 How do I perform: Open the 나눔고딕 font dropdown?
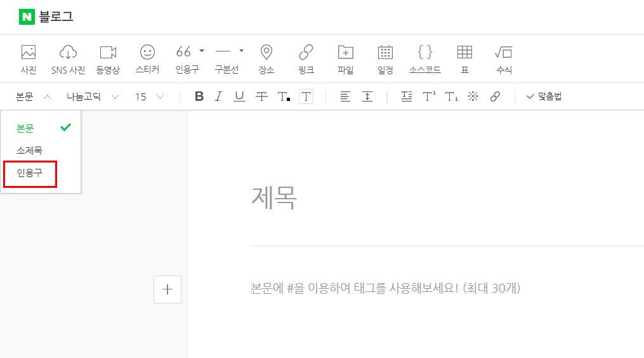[93, 96]
